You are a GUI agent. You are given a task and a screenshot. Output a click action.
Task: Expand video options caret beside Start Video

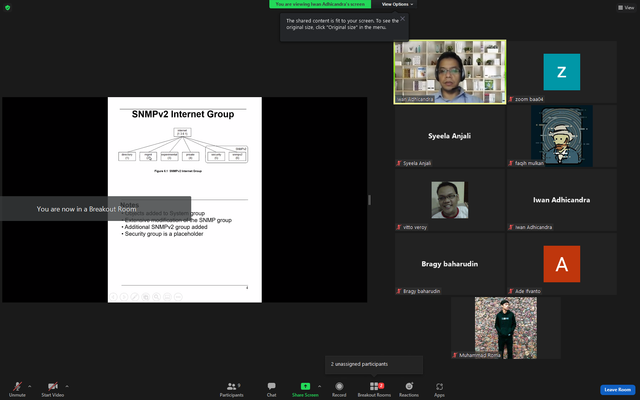tap(67, 386)
